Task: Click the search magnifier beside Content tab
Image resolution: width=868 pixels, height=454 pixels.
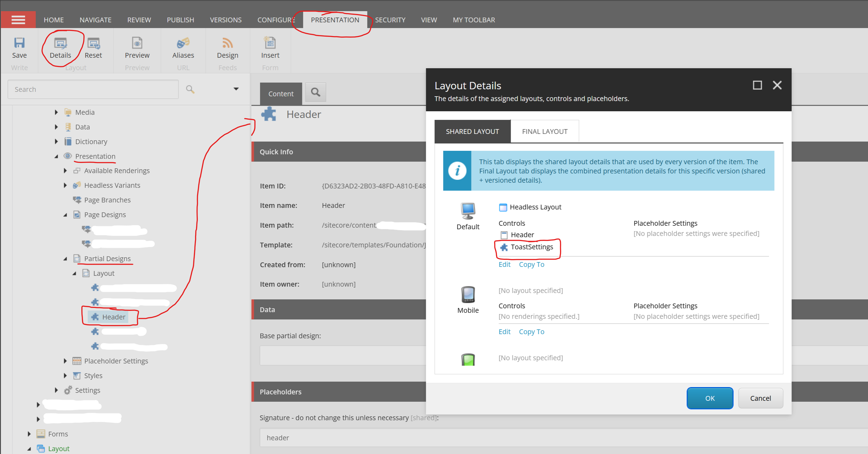Action: [x=315, y=92]
